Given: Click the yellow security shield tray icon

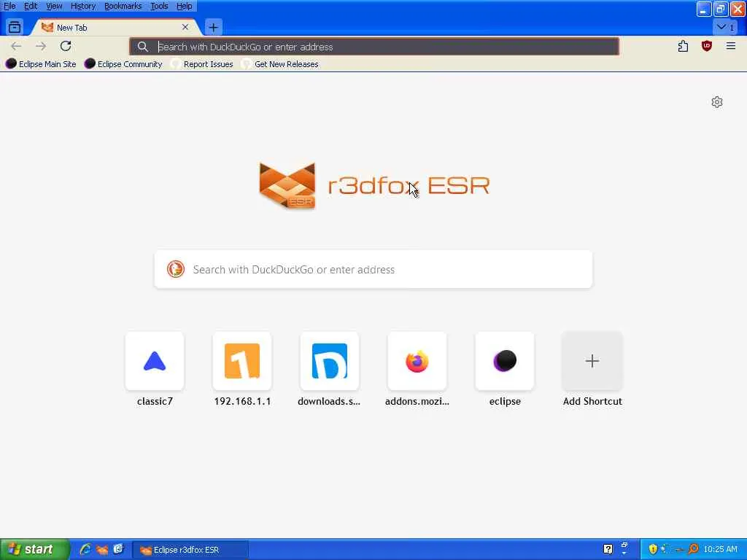Looking at the screenshot, I should pos(653,550).
